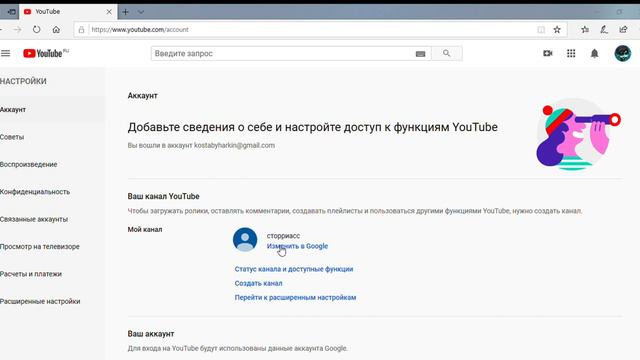Screen dimensions: 640x360
Task: Click the magnifier search button
Action: click(447, 53)
